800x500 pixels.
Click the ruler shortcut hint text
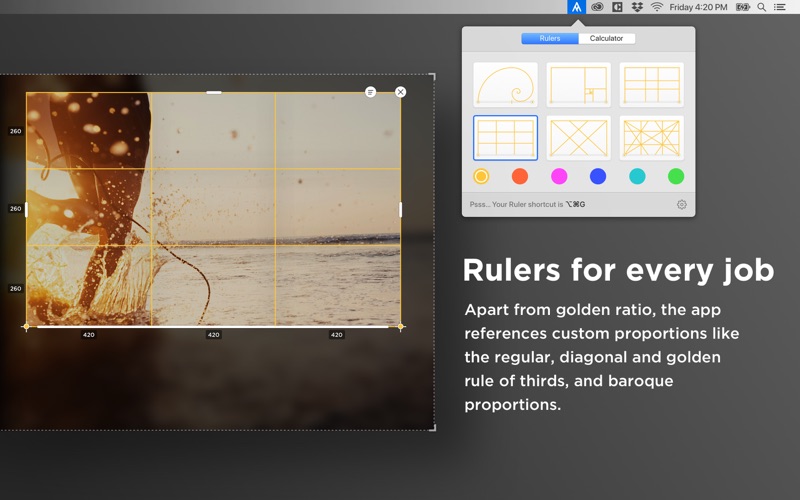[x=528, y=205]
